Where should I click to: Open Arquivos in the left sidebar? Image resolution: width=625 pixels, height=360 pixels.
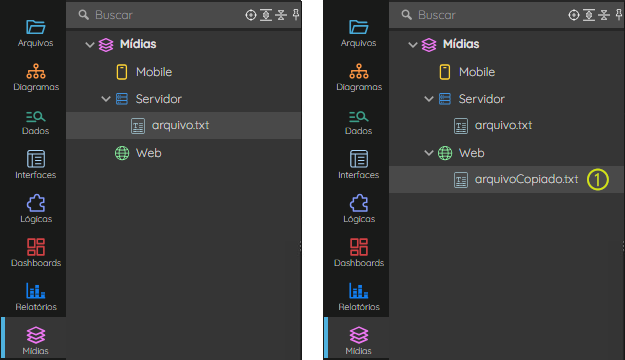coord(35,33)
